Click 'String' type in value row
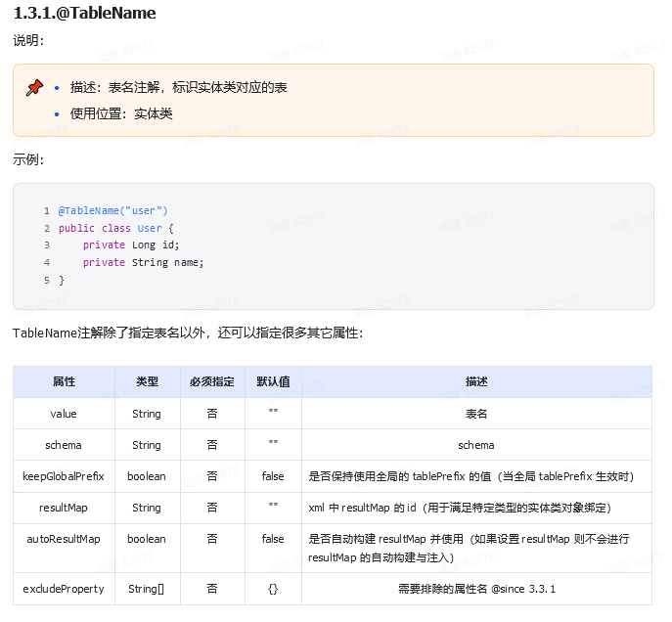This screenshot has width=672, height=622. pyautogui.click(x=147, y=414)
